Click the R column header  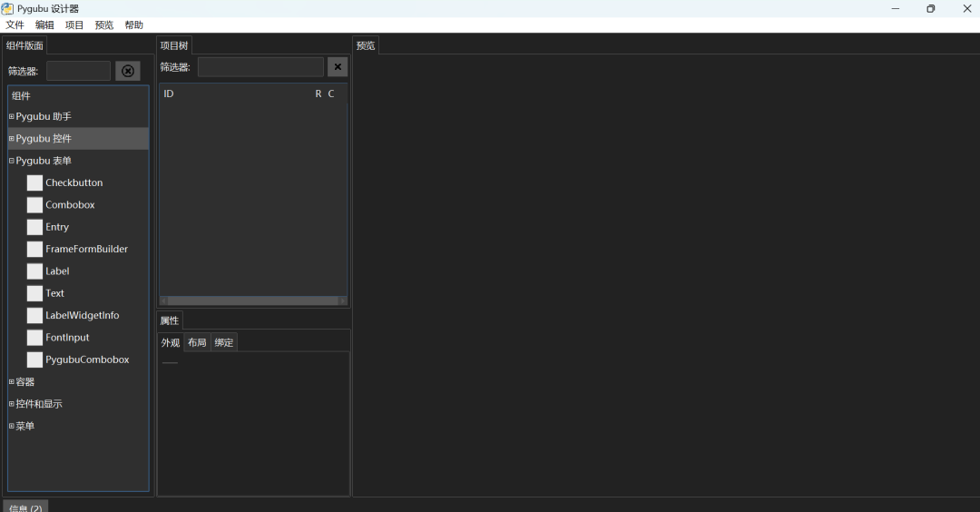[x=318, y=94]
